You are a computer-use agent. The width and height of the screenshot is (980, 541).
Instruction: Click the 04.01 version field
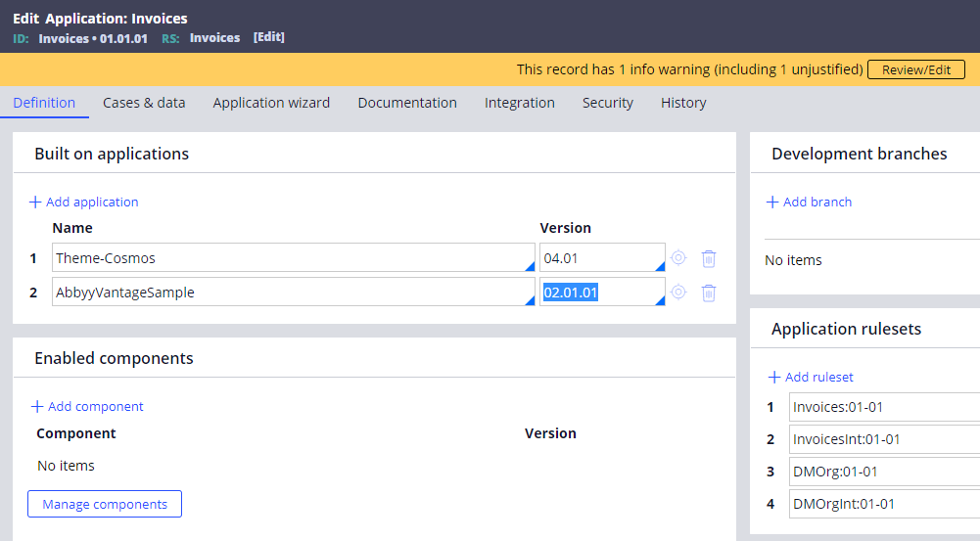(602, 257)
